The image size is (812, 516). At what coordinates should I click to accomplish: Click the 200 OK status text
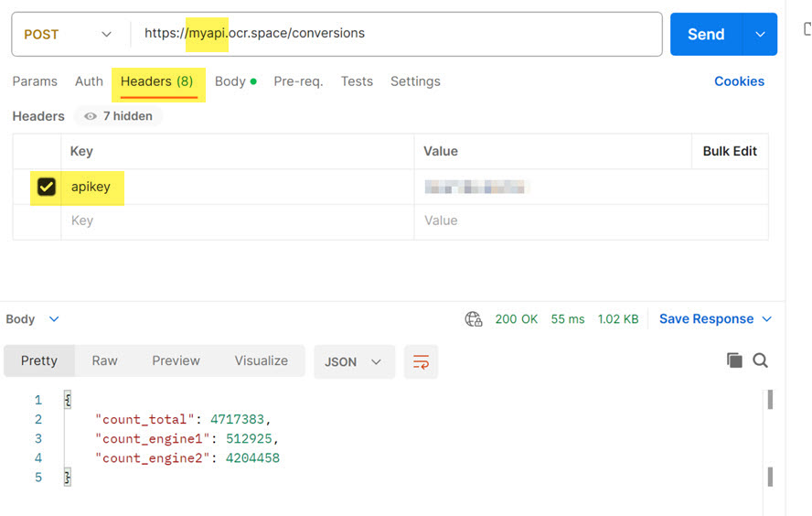517,319
